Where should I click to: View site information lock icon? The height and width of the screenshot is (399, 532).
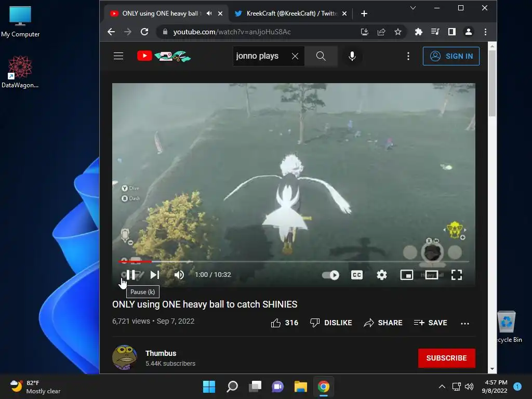click(165, 32)
